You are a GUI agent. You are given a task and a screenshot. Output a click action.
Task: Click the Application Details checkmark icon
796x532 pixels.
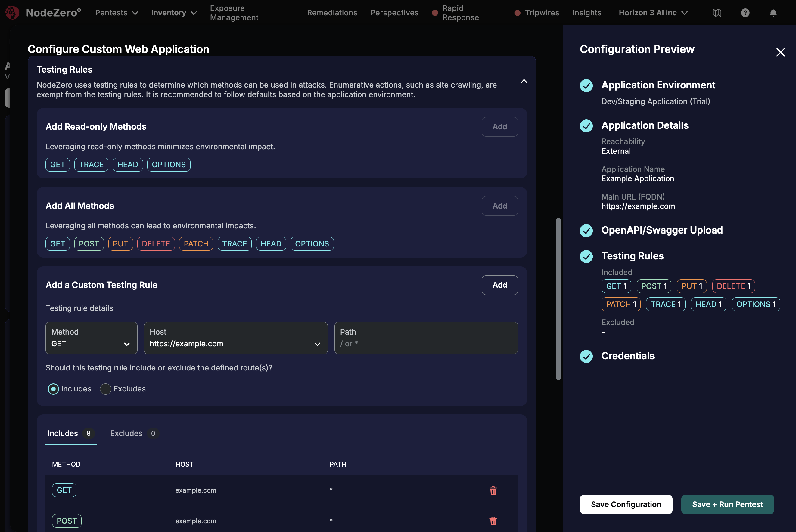[586, 126]
